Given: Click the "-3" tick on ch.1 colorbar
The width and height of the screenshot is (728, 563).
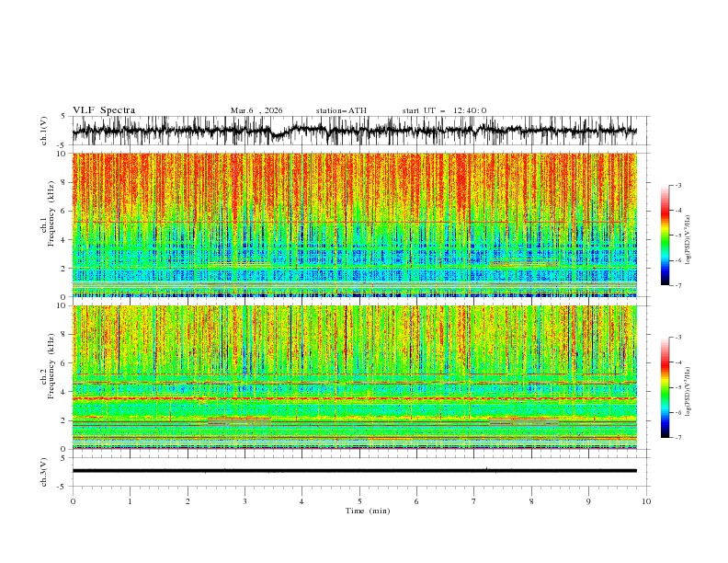Looking at the screenshot, I should coord(677,185).
